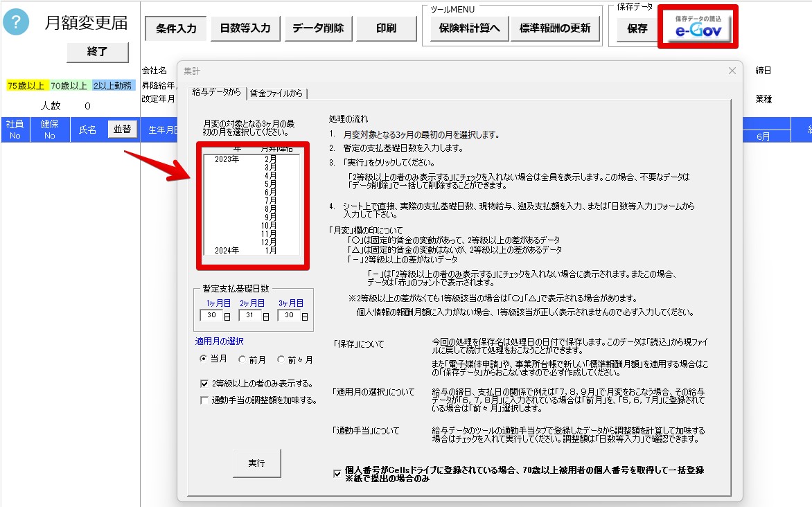Viewport: 812px width, 507px height.
Task: Click the 実行 button
Action: [257, 463]
